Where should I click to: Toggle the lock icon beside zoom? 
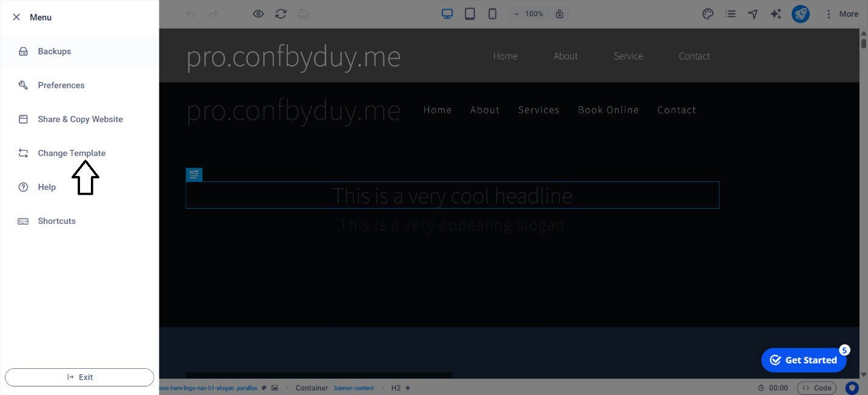(x=559, y=14)
